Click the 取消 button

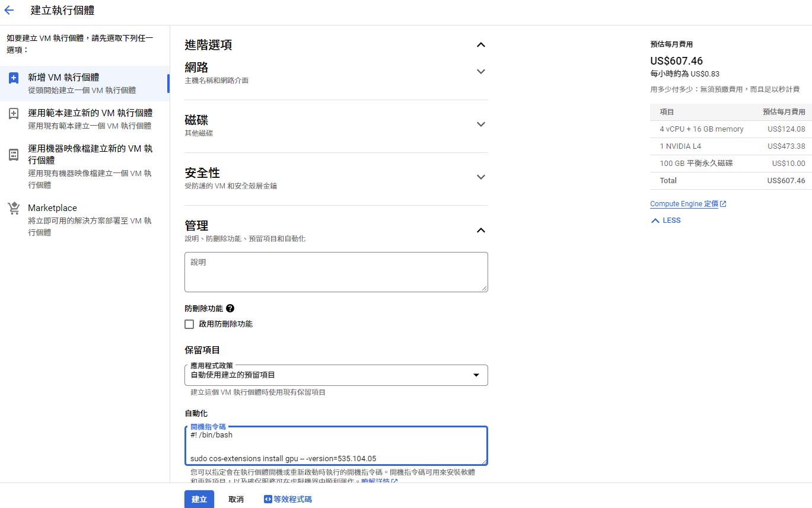pos(236,499)
